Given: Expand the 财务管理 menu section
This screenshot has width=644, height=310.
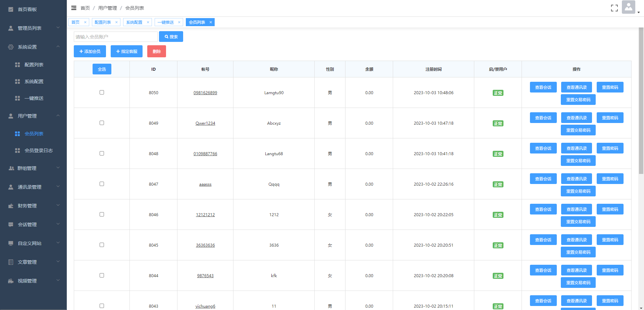Looking at the screenshot, I should coord(34,206).
